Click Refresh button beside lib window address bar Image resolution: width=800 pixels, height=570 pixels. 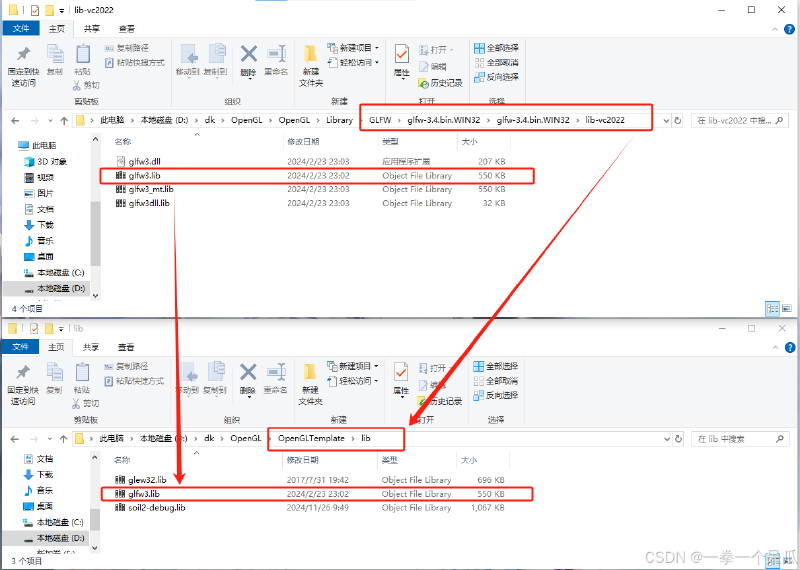[x=678, y=439]
